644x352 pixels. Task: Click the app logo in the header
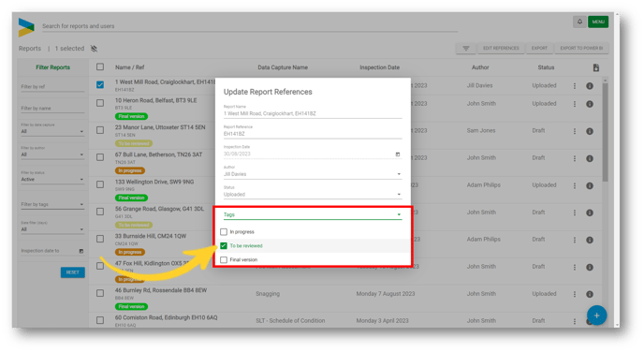point(26,27)
